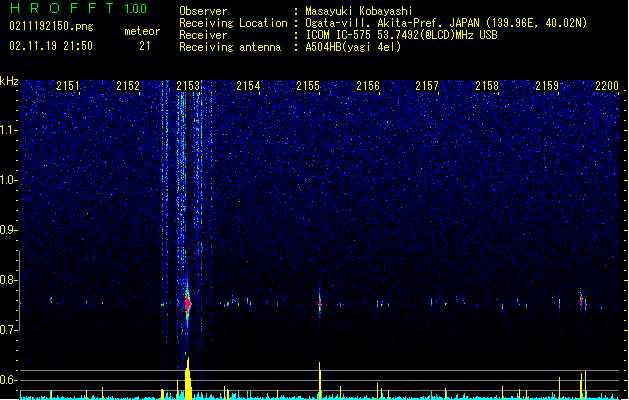Click the 1.0 kHz axis label

[x=8, y=180]
